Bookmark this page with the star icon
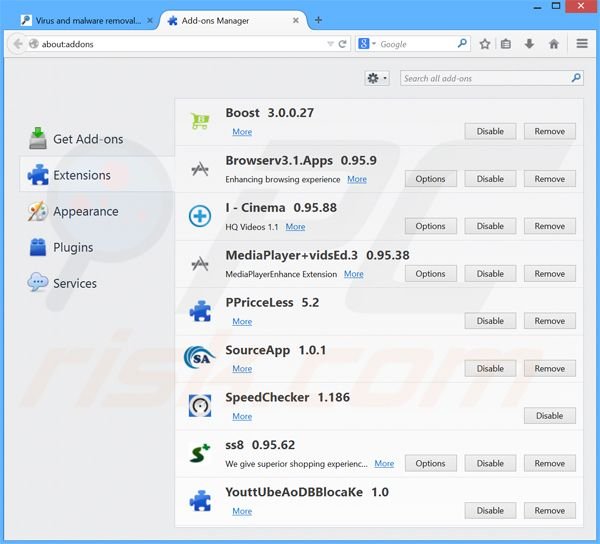This screenshot has height=544, width=600. [485, 44]
